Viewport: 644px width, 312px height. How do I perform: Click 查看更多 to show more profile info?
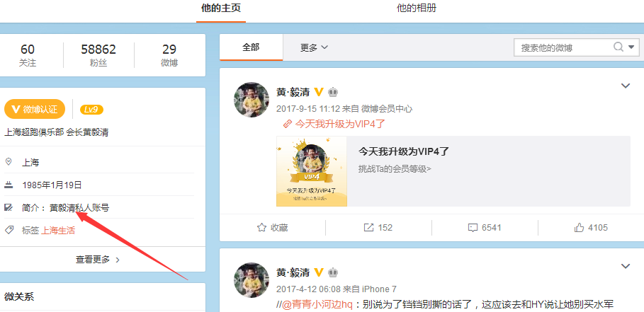click(98, 260)
